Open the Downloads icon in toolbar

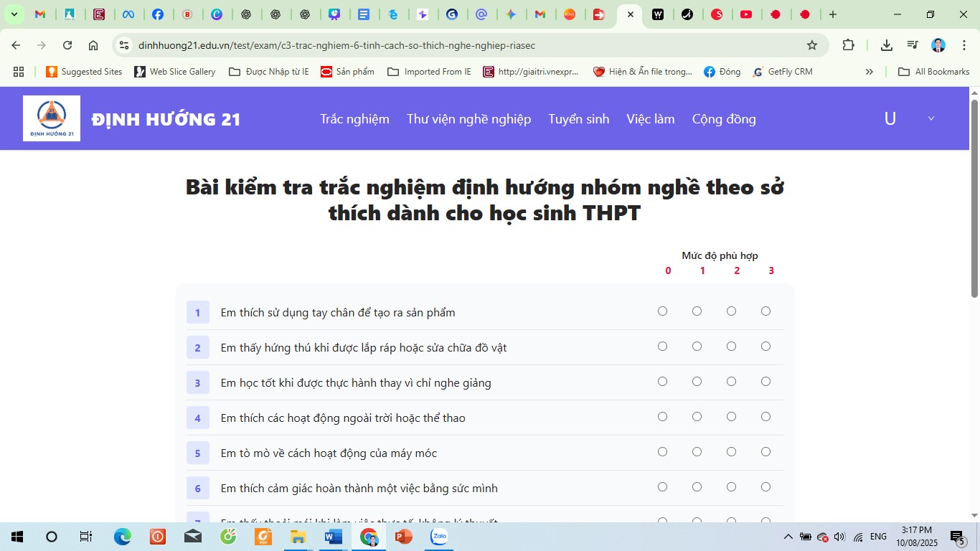coord(887,45)
